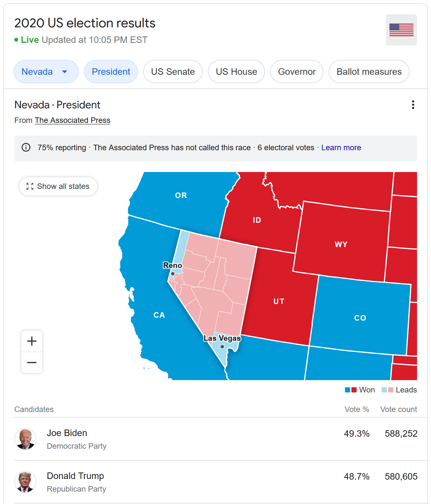431x504 pixels.
Task: Select the President race tab
Action: coord(111,72)
